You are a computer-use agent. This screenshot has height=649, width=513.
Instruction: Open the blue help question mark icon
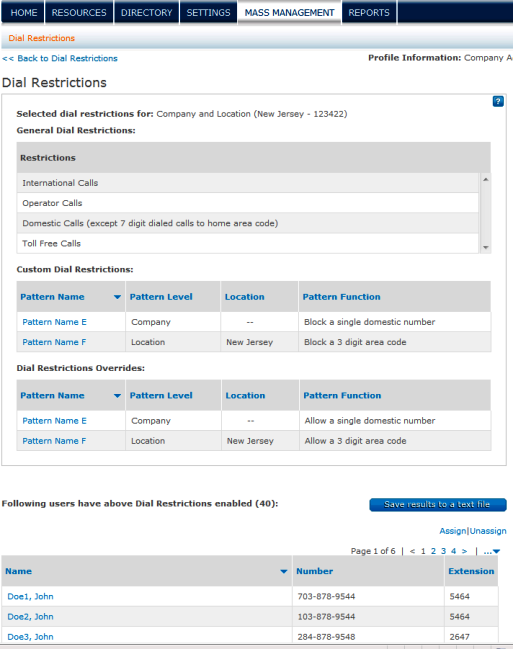tap(498, 101)
